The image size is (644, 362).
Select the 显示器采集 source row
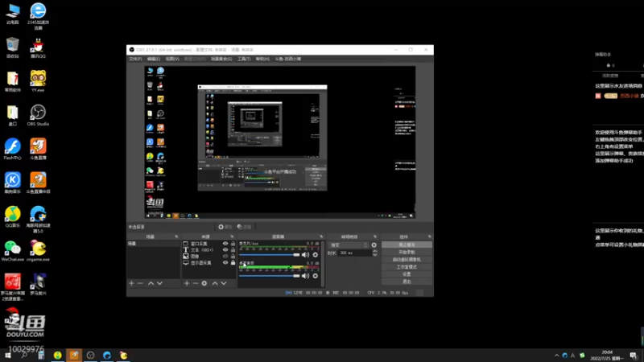point(209,263)
